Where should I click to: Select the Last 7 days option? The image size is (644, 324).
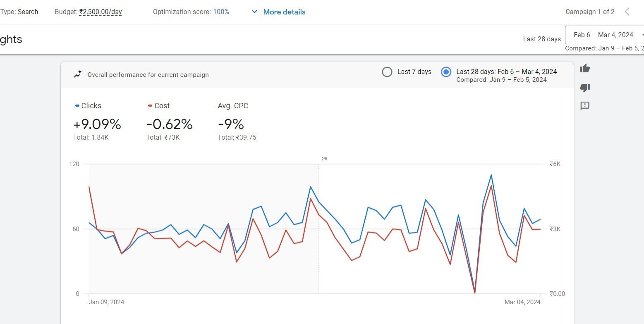click(387, 71)
